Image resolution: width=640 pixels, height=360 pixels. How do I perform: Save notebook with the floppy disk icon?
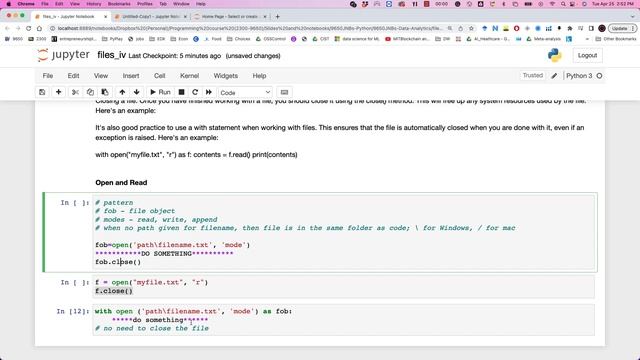tap(42, 92)
